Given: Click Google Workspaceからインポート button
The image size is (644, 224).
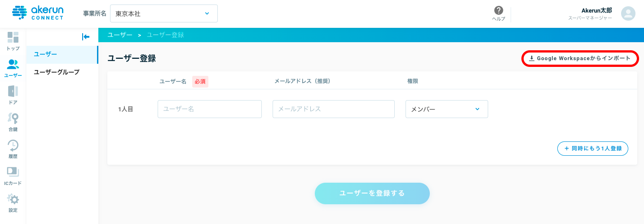Looking at the screenshot, I should pos(580,58).
